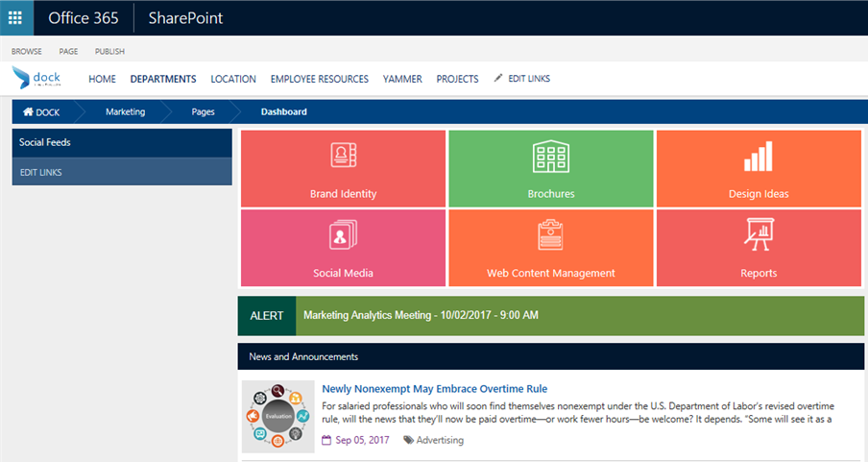Switch to the BROWSE ribbon tab
This screenshot has width=868, height=462.
[27, 51]
